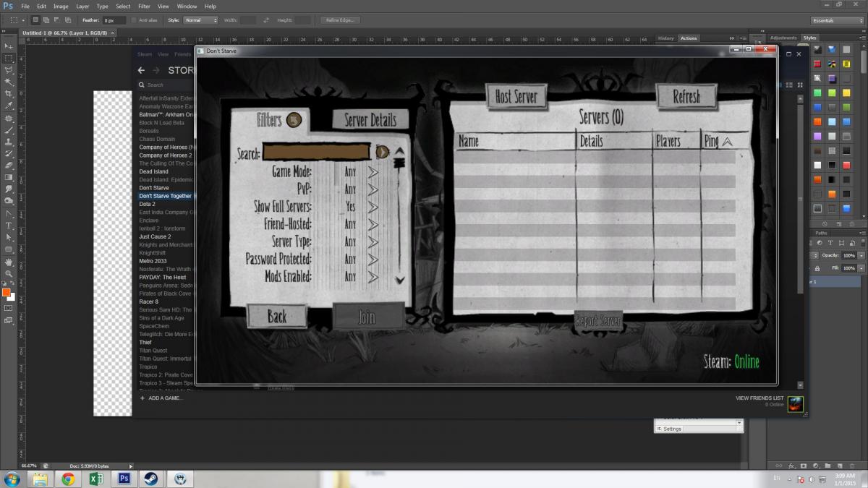Click the Windows Start button

coord(12,479)
